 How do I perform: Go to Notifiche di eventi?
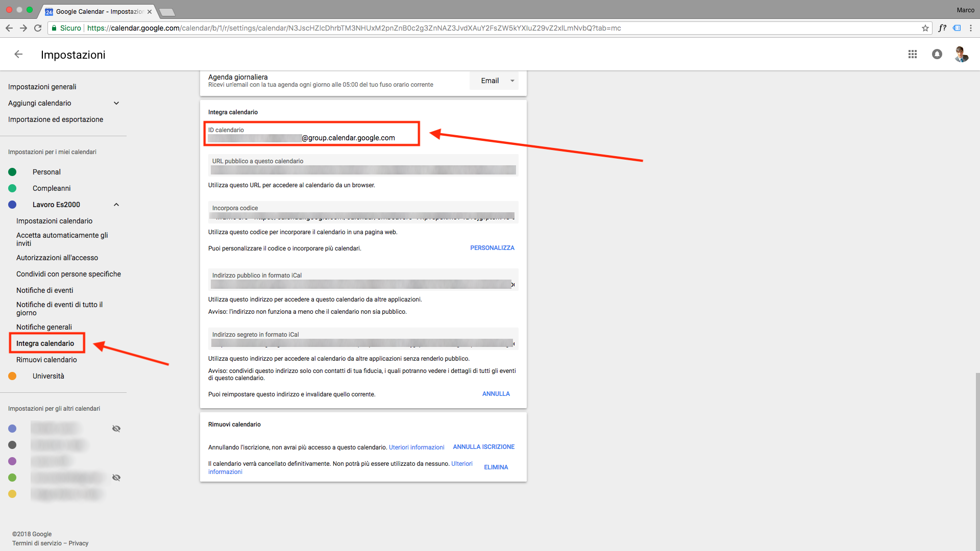tap(45, 290)
